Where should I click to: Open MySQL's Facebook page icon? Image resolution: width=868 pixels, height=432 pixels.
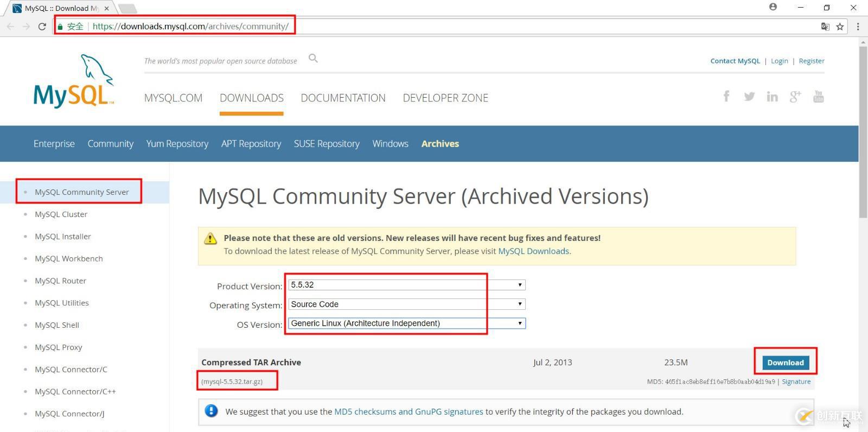726,97
